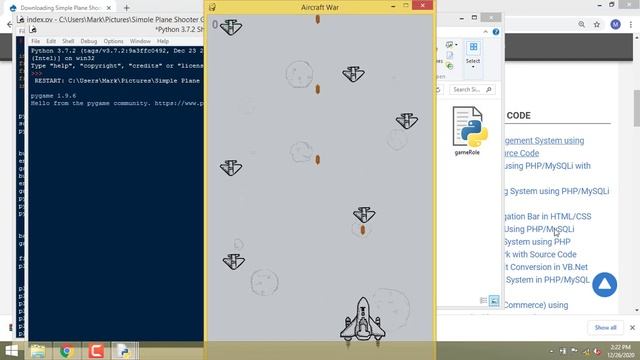
Task: Click the Python Shell title bar icon
Action: tap(33, 29)
